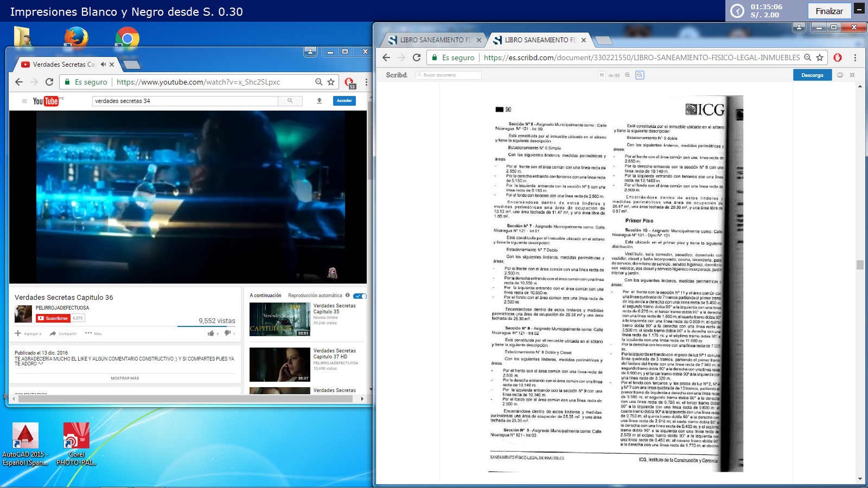Open Verdades Secretas Capitulo 35 thumbnail
The height and width of the screenshot is (488, 868).
[279, 319]
